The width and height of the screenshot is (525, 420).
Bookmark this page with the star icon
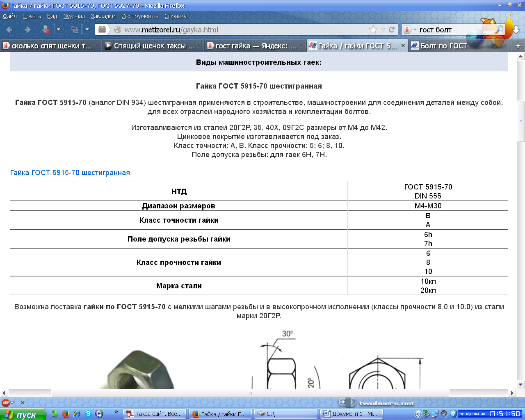coord(373,30)
